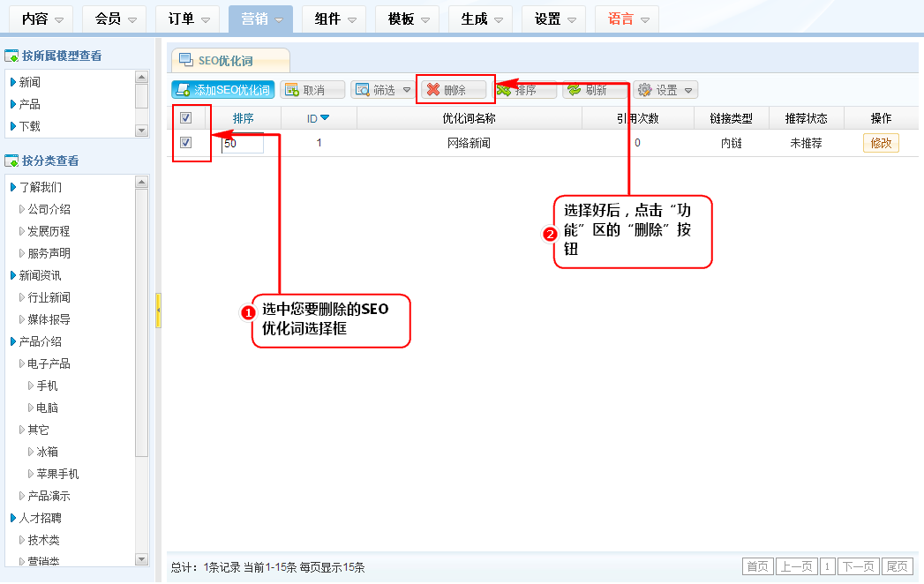
Task: Click the 排序 input field with 50
Action: click(242, 143)
